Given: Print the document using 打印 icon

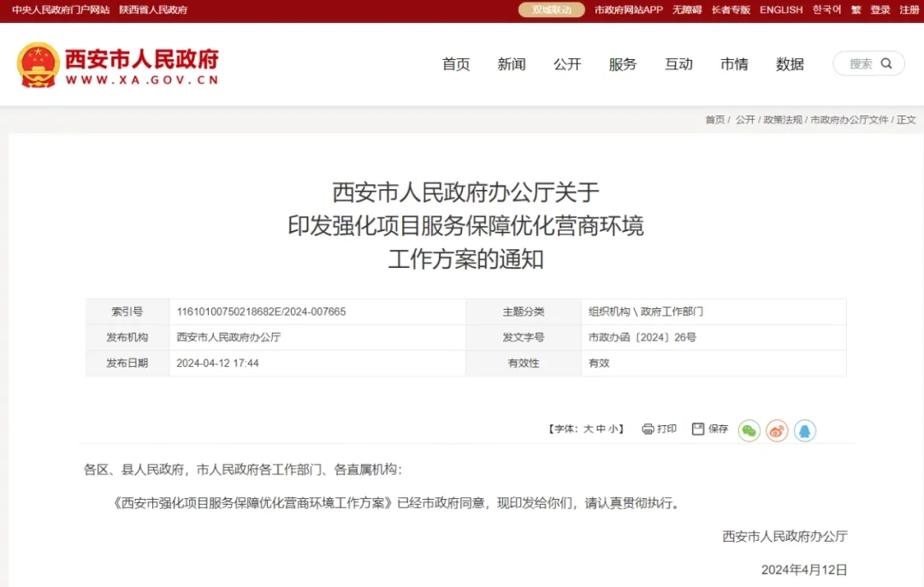Looking at the screenshot, I should click(x=659, y=429).
